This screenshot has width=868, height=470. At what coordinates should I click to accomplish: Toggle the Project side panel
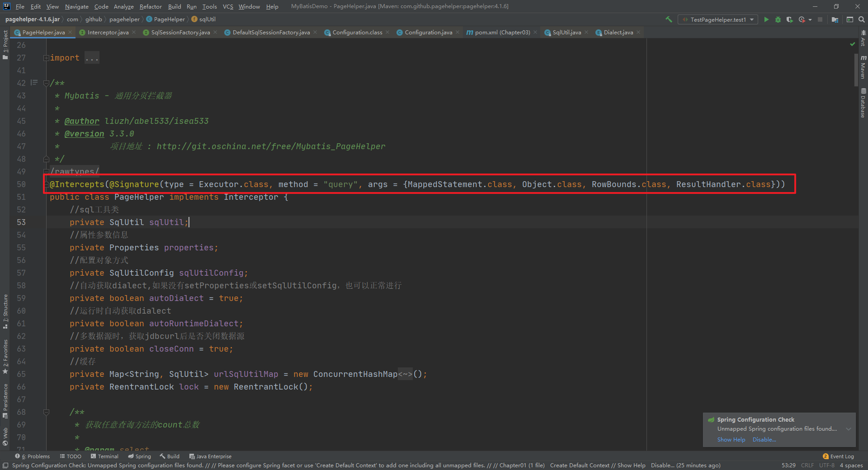tap(5, 44)
